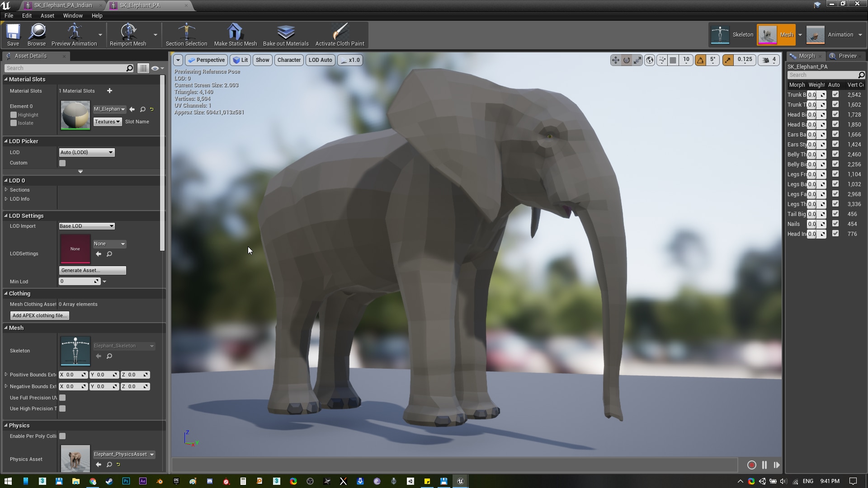This screenshot has width=868, height=488.
Task: Toggle Custom LOD checkbox
Action: [x=62, y=163]
